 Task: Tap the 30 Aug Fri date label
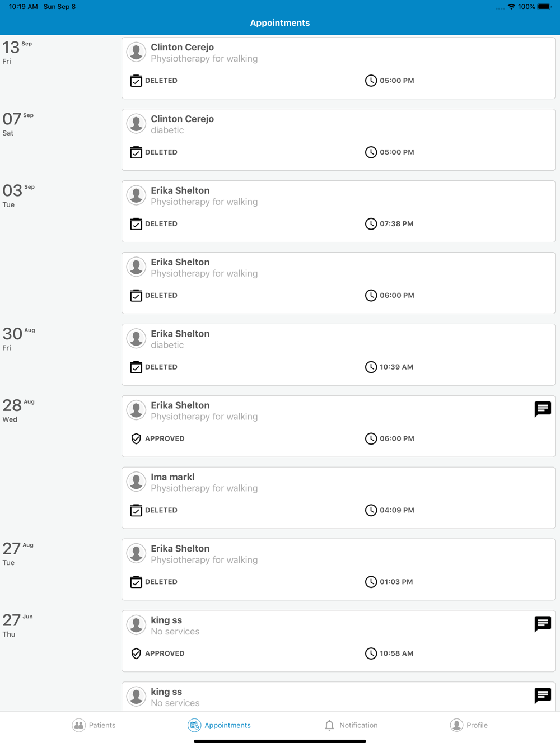coord(18,338)
